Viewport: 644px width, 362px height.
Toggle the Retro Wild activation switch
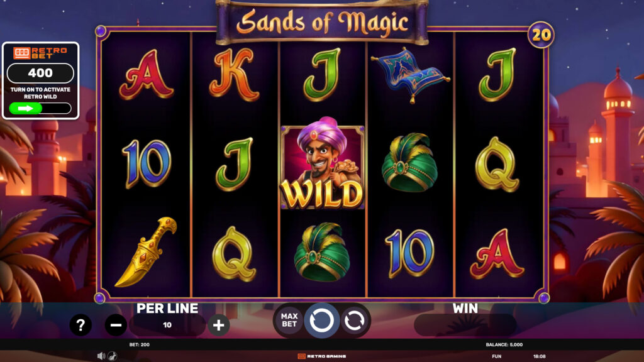pyautogui.click(x=40, y=108)
